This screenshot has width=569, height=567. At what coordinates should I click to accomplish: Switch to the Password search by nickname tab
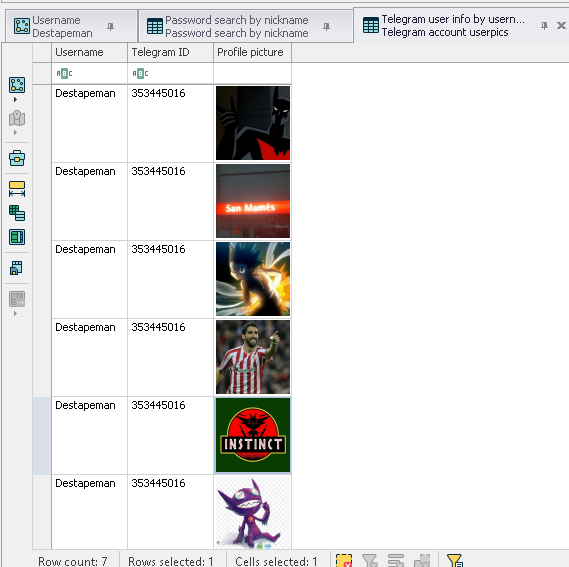coord(246,26)
